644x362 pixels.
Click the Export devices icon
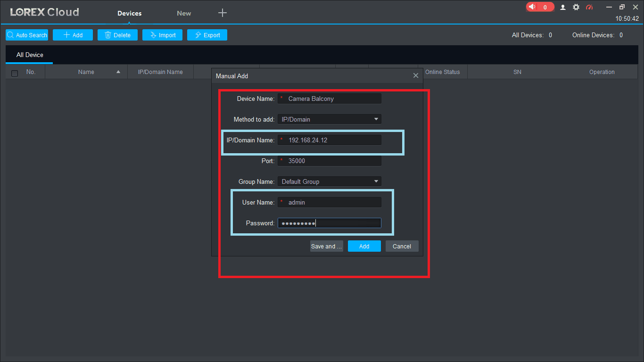point(207,35)
